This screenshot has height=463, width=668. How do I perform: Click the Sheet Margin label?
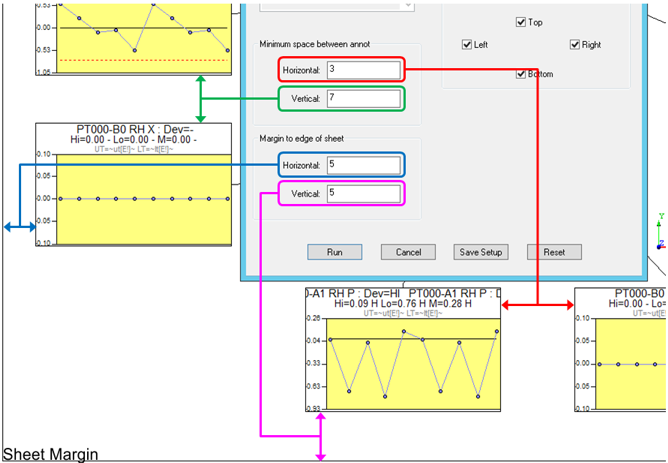pos(50,455)
